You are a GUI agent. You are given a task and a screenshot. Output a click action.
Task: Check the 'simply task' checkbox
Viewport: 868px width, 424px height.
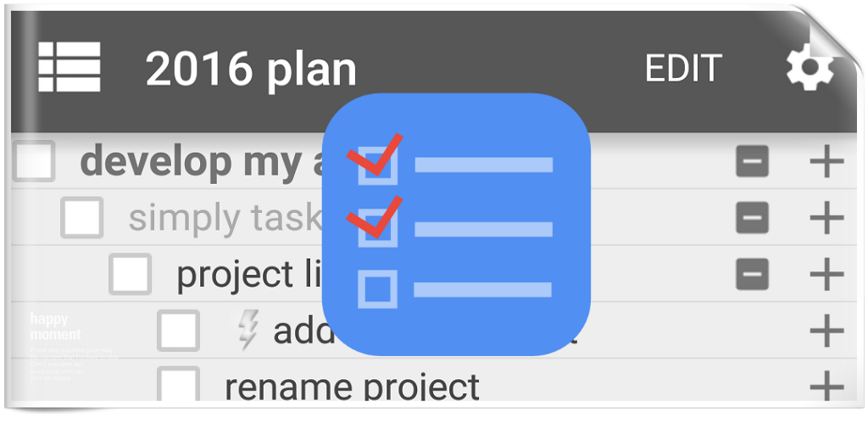(82, 218)
